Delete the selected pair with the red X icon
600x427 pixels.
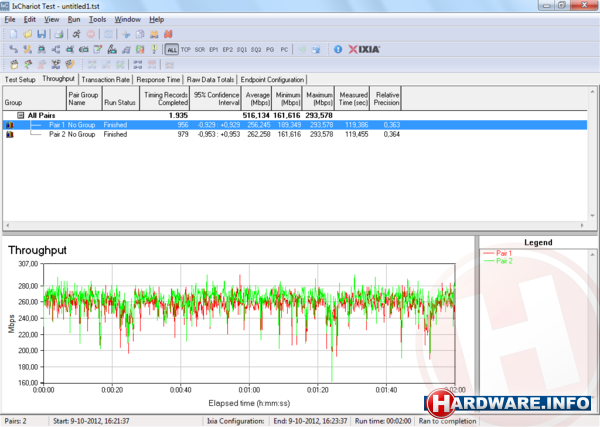pos(168,34)
